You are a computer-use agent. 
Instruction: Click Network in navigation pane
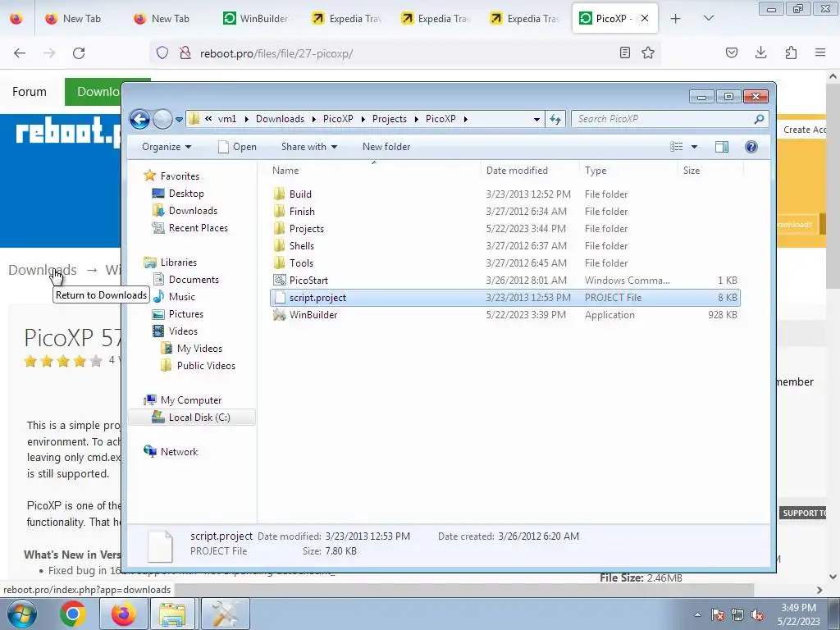(x=179, y=452)
